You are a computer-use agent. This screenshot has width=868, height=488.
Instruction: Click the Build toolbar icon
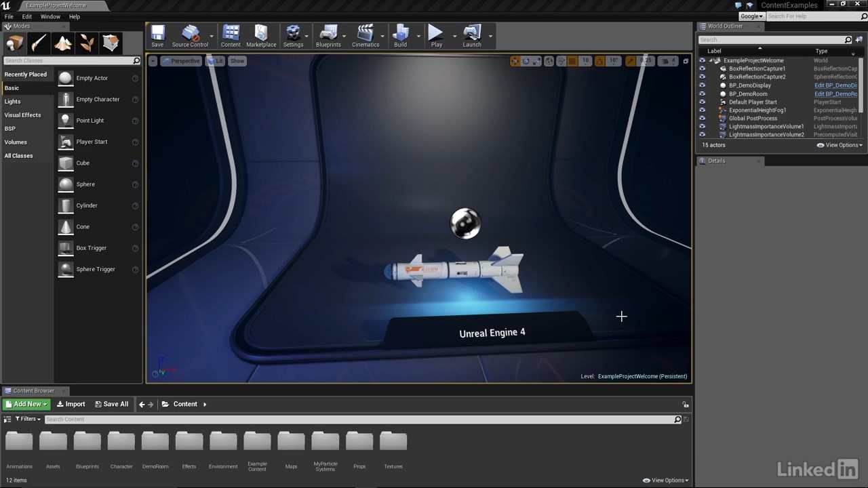[x=400, y=36]
